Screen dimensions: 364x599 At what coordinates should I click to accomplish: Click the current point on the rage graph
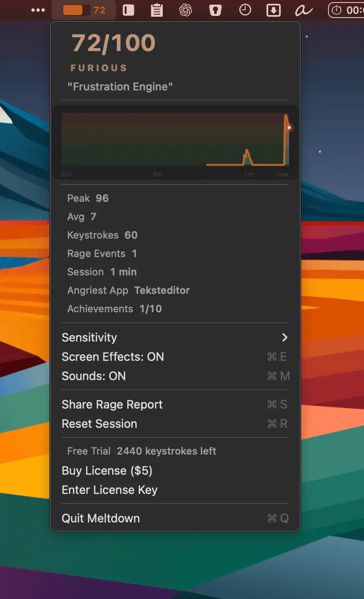point(289,127)
